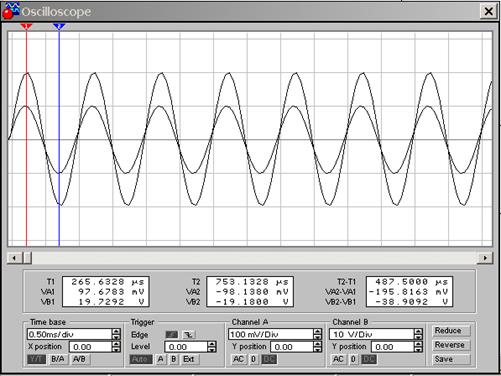This screenshot has height=376, width=501.
Task: Click the trigger Level input field
Action: pyautogui.click(x=186, y=347)
